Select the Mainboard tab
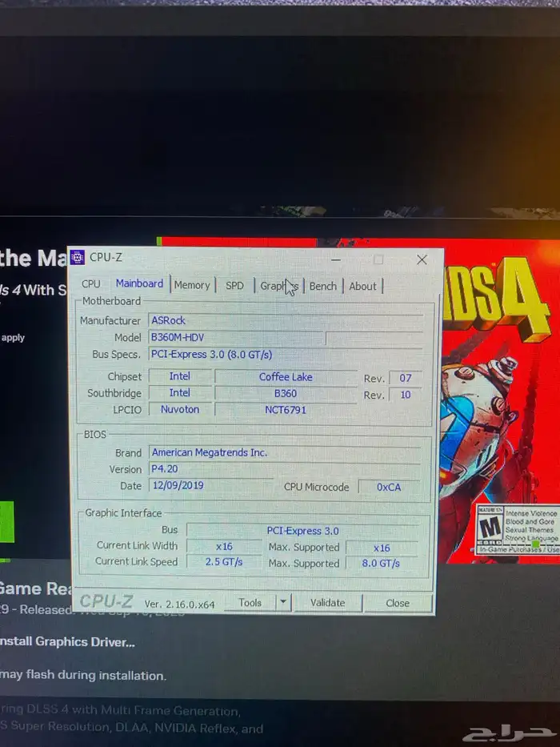The image size is (560, 747). pyautogui.click(x=139, y=283)
